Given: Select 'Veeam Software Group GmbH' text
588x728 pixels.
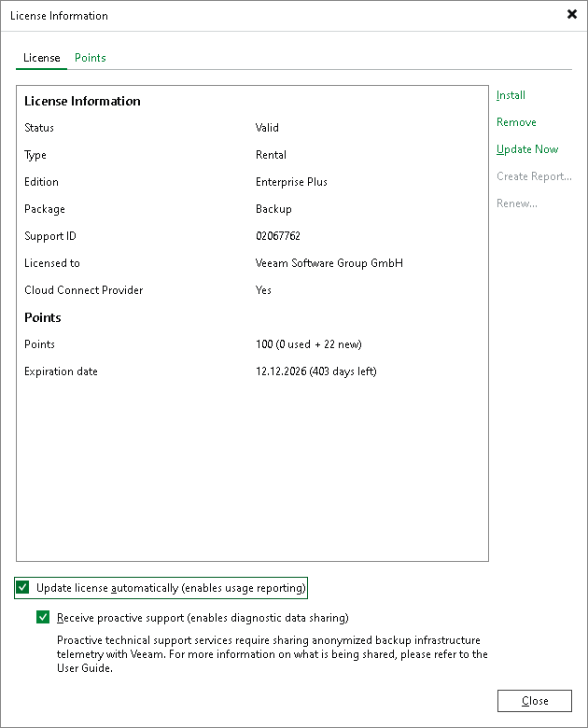Looking at the screenshot, I should click(329, 263).
